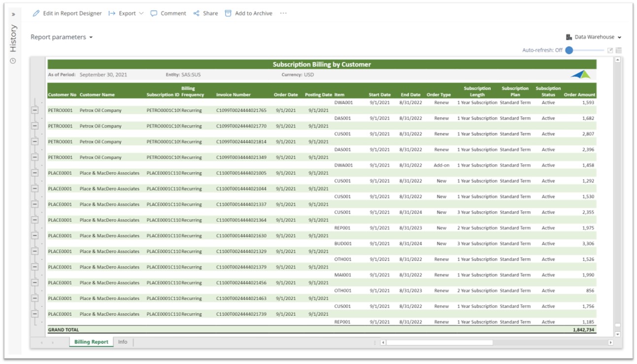Switch to the Info sheet tab

click(123, 342)
